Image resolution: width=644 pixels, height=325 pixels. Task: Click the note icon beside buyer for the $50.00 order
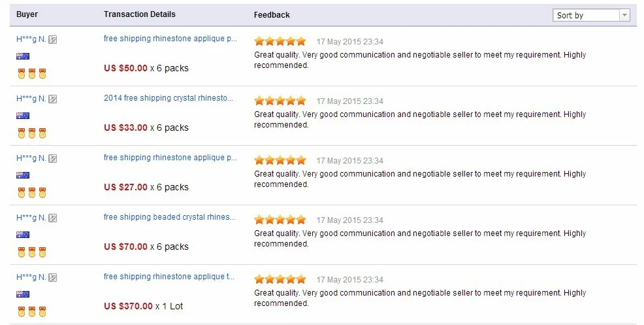52,39
